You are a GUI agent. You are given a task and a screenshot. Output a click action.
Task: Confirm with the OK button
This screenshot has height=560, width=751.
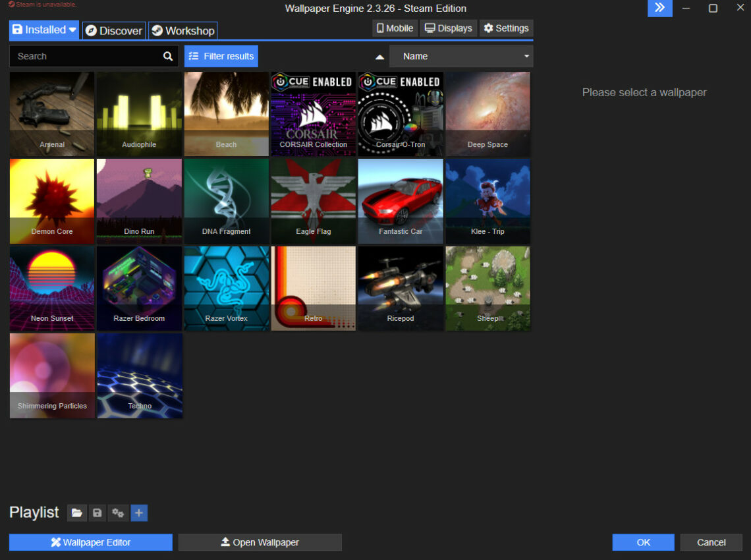[x=643, y=542]
